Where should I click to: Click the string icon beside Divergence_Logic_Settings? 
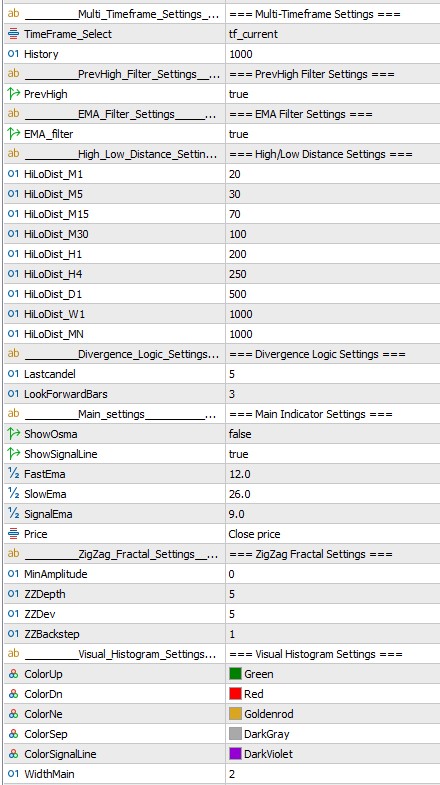(14, 353)
